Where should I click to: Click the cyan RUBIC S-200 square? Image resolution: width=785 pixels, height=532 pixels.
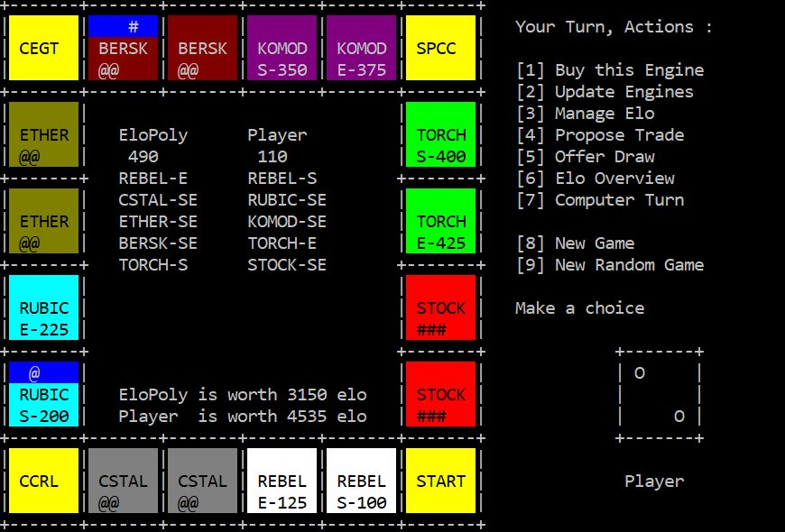[x=43, y=394]
